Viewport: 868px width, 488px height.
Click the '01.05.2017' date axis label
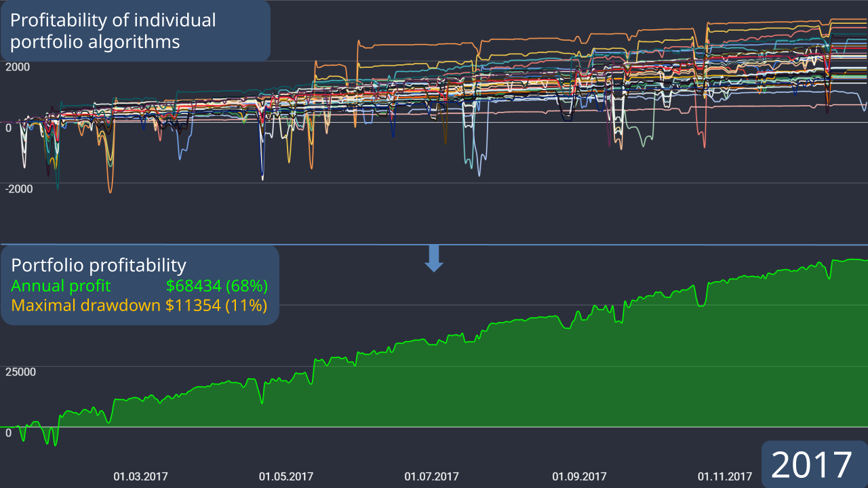286,476
